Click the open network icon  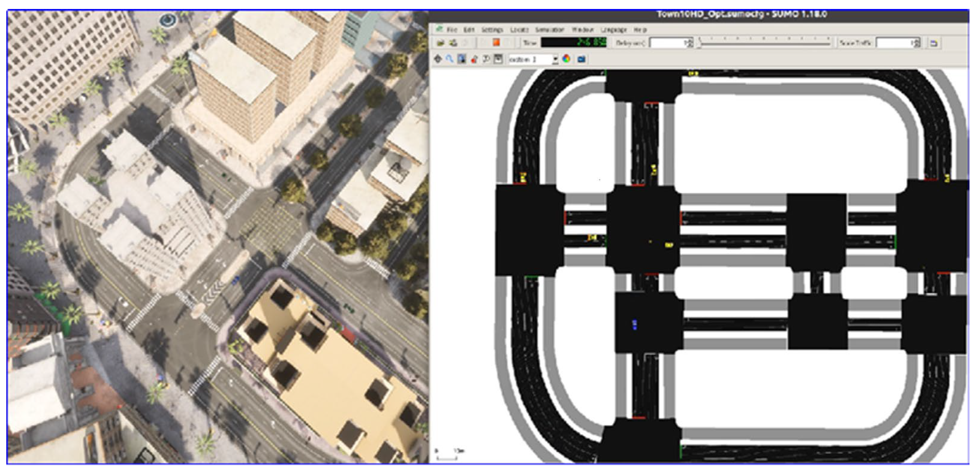(x=453, y=43)
